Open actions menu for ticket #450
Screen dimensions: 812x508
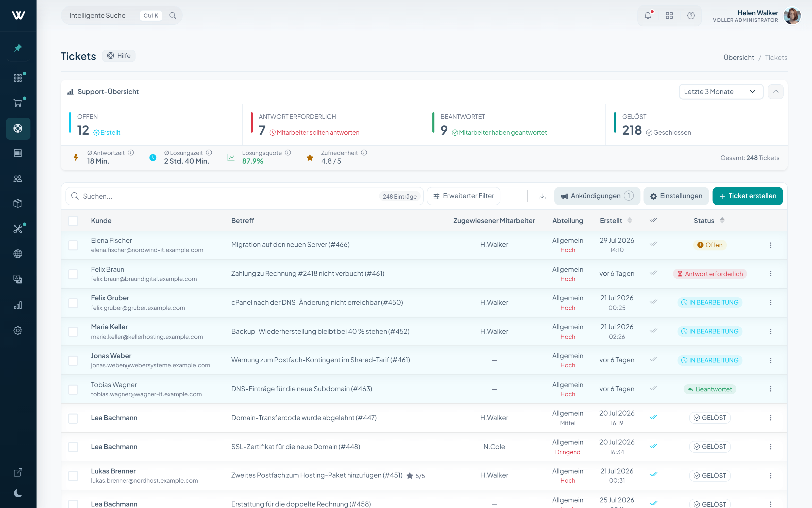770,303
